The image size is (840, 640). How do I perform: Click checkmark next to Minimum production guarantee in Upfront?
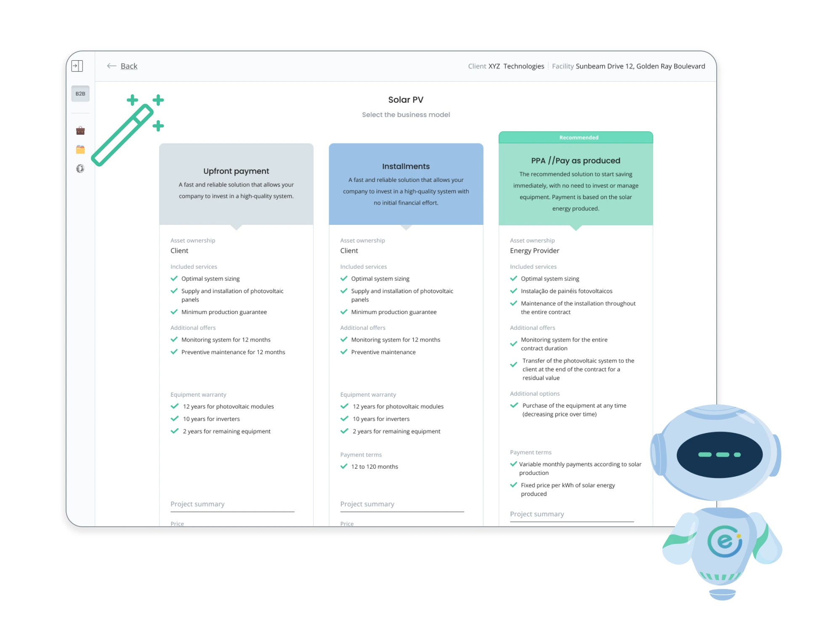click(174, 312)
